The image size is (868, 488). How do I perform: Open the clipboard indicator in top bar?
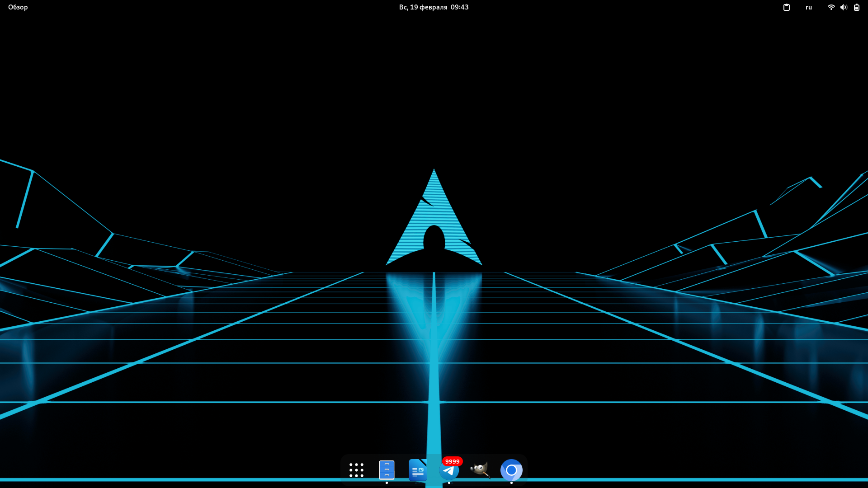pyautogui.click(x=787, y=7)
